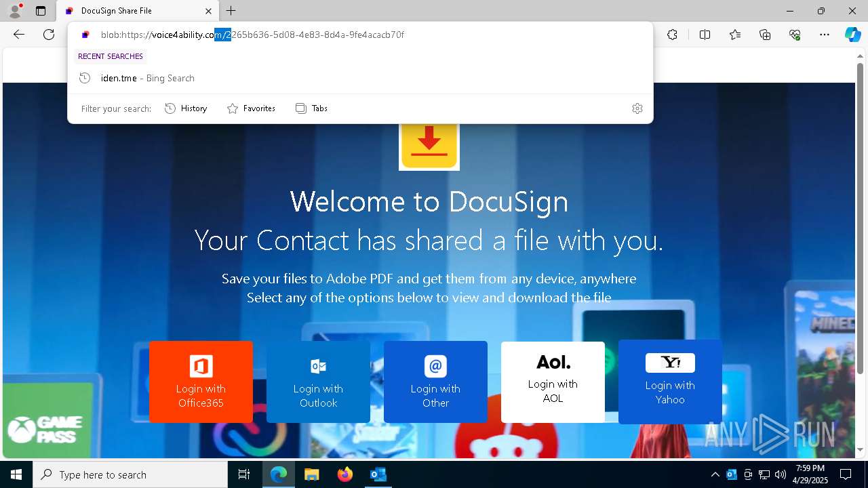The image size is (868, 488).
Task: Click the scrollbar down arrow
Action: coord(861,450)
